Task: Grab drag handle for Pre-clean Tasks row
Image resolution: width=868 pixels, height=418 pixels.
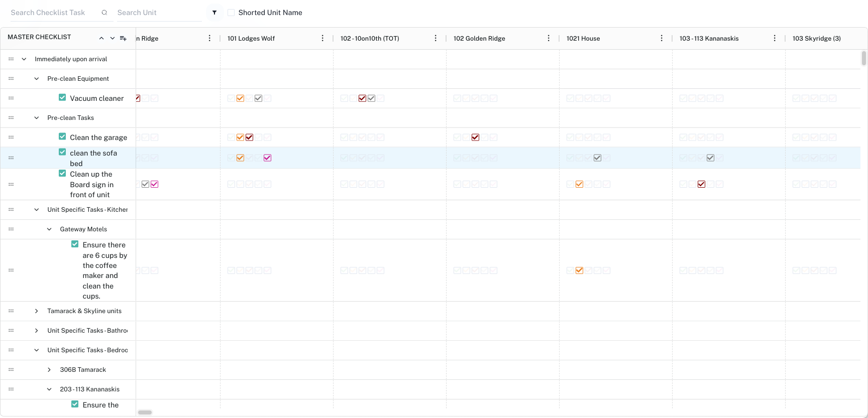Action: pyautogui.click(x=11, y=118)
